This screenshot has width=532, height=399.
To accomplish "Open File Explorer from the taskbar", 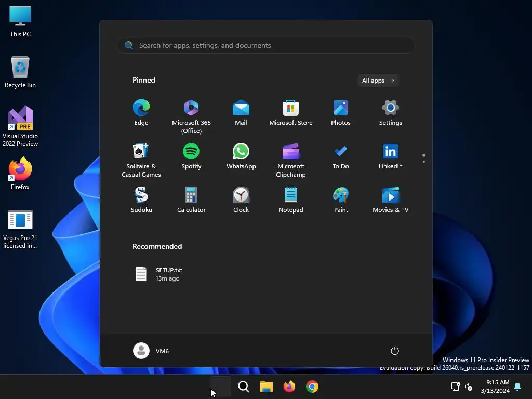I will click(x=267, y=387).
